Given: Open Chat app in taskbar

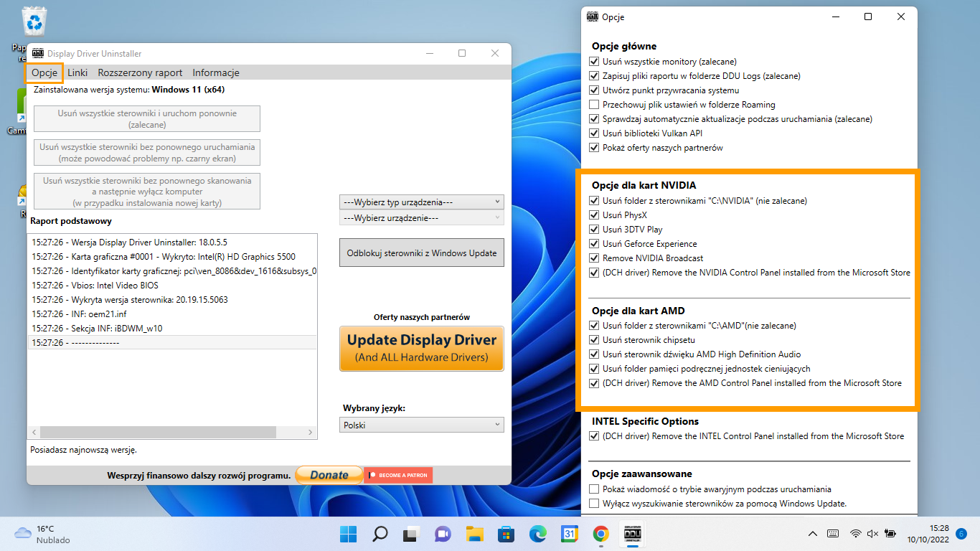Looking at the screenshot, I should click(443, 534).
